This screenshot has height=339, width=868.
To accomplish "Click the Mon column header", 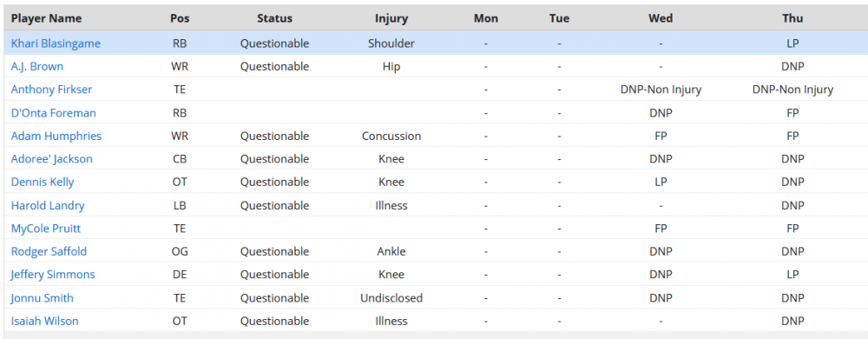I will point(486,18).
